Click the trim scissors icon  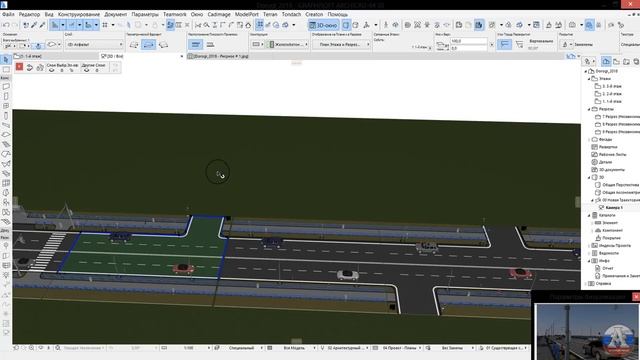click(198, 25)
